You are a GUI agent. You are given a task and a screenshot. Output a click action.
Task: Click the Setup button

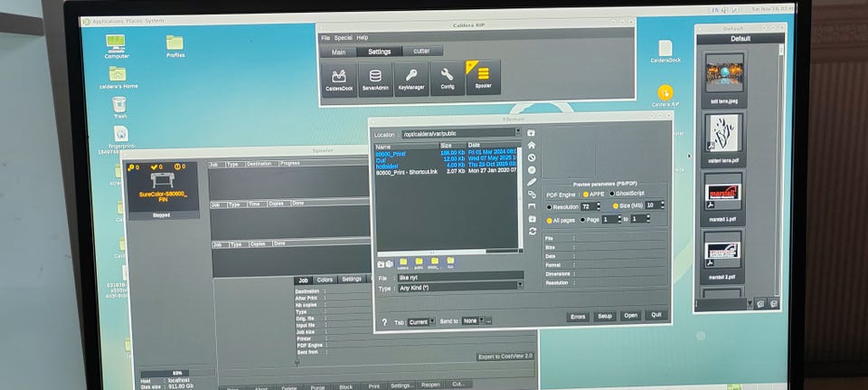click(x=604, y=316)
